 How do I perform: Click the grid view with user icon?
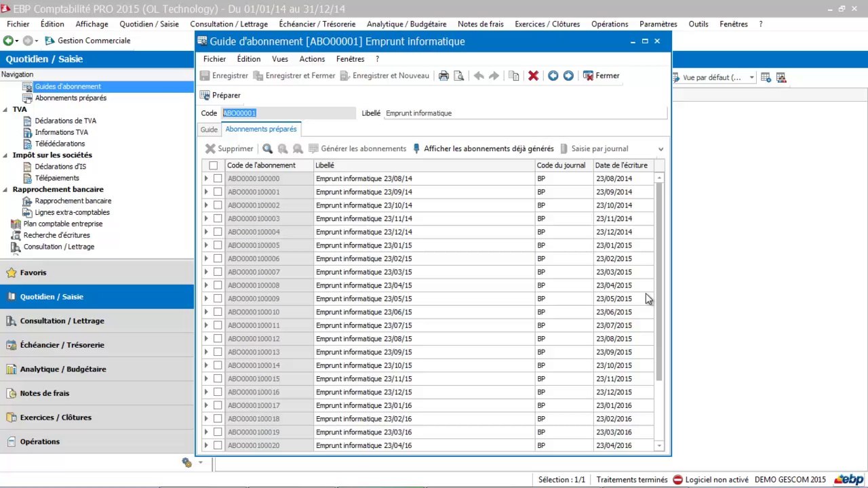pyautogui.click(x=781, y=78)
